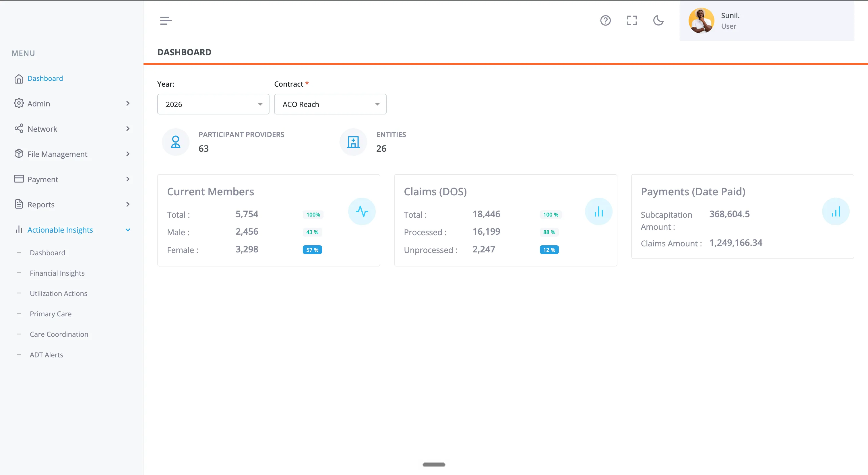Click the processed claims value 16,199

tap(486, 231)
